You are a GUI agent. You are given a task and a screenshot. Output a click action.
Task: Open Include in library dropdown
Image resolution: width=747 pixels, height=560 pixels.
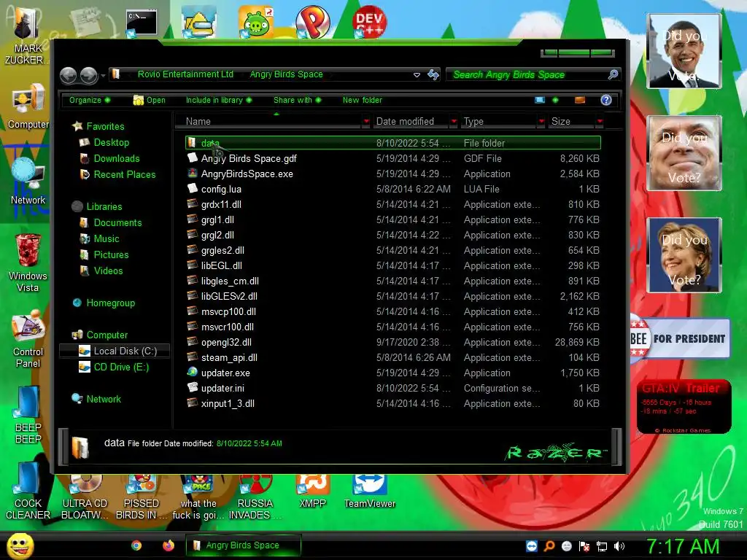[x=219, y=100]
